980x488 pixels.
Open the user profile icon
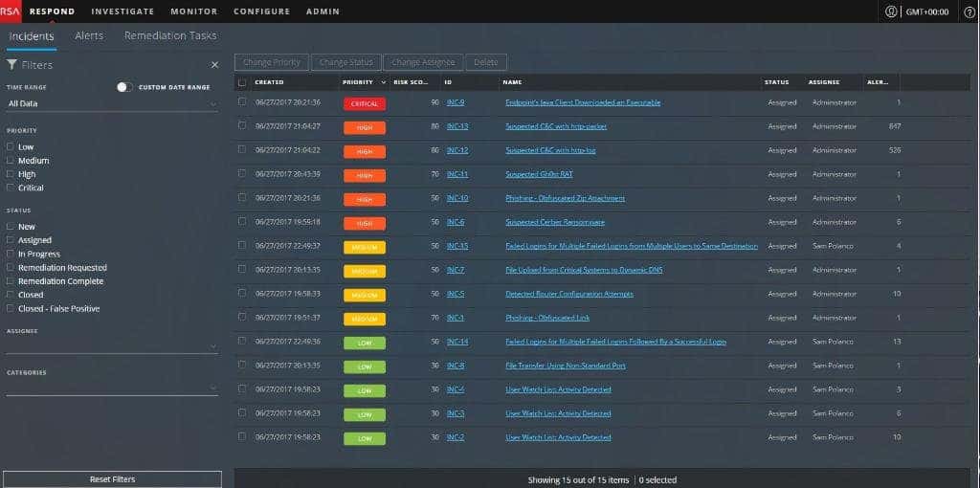click(x=891, y=11)
